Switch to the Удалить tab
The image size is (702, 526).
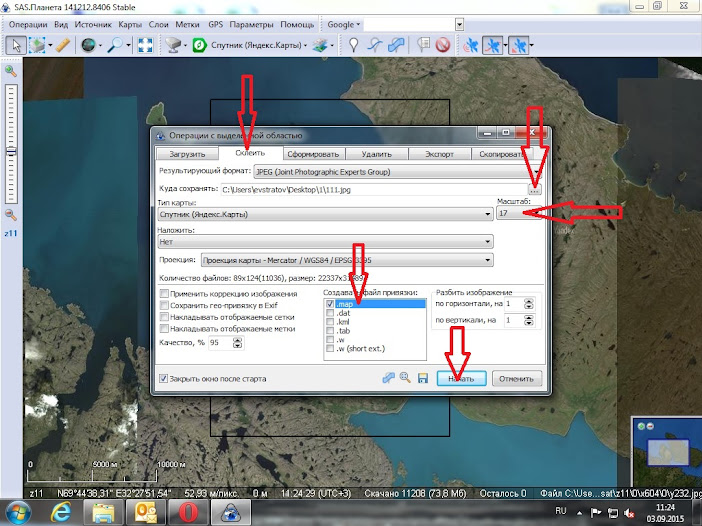(x=377, y=154)
